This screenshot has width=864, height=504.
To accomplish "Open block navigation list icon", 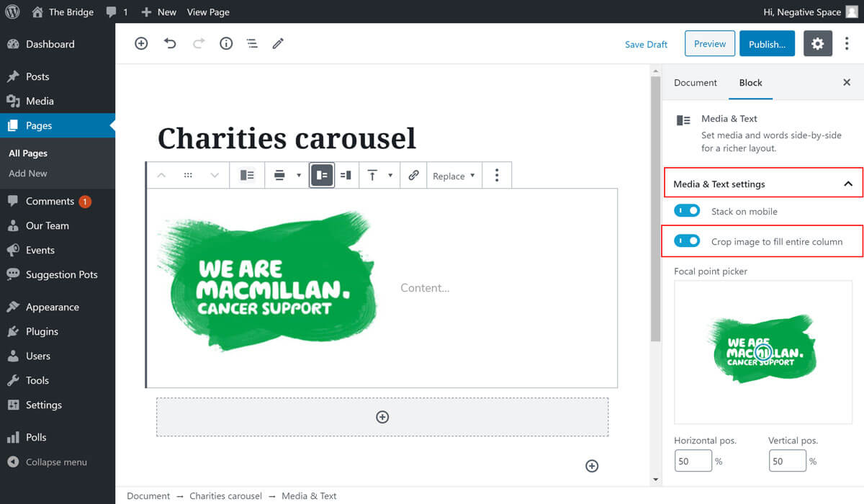I will pos(252,44).
